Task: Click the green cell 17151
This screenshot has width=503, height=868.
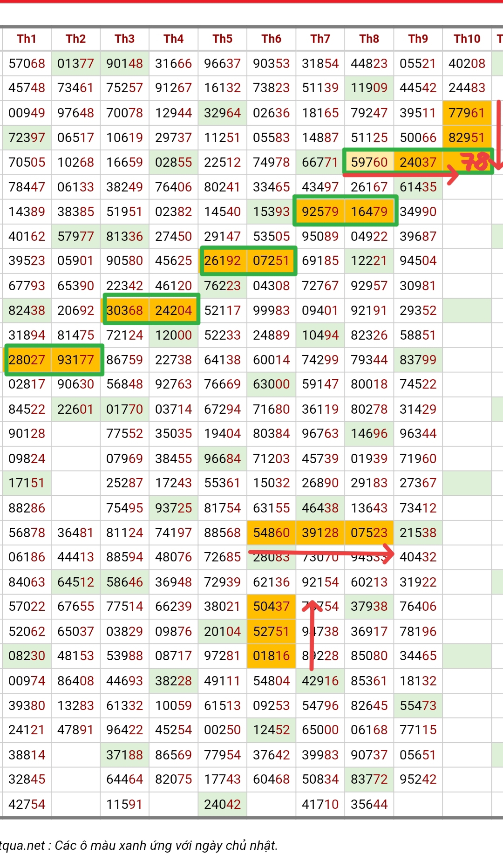Action: coord(27,483)
